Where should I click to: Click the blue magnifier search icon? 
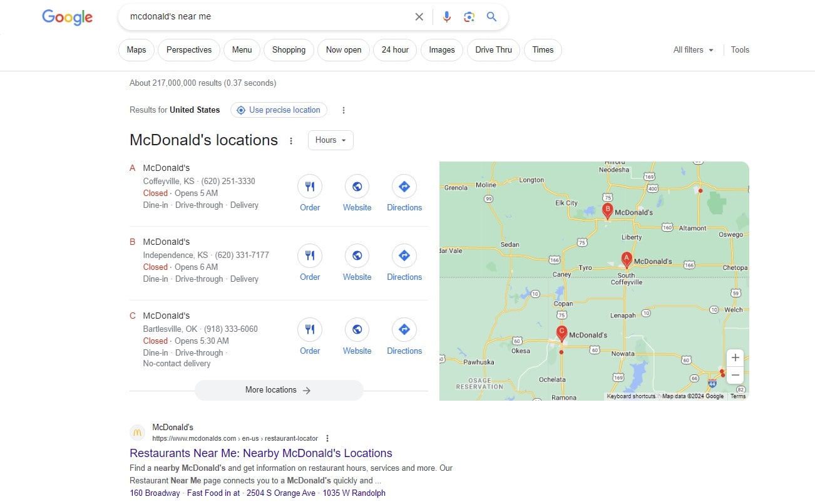(491, 17)
